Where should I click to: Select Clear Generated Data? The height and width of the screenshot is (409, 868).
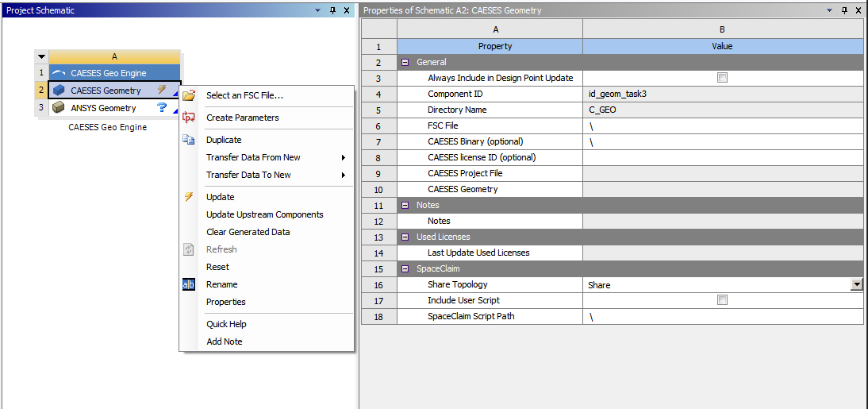[248, 232]
